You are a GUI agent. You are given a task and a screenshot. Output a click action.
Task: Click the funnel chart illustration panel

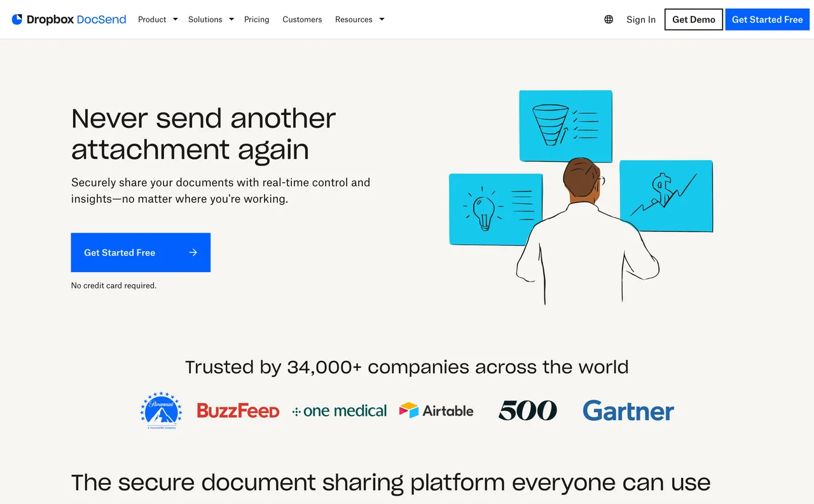[565, 125]
